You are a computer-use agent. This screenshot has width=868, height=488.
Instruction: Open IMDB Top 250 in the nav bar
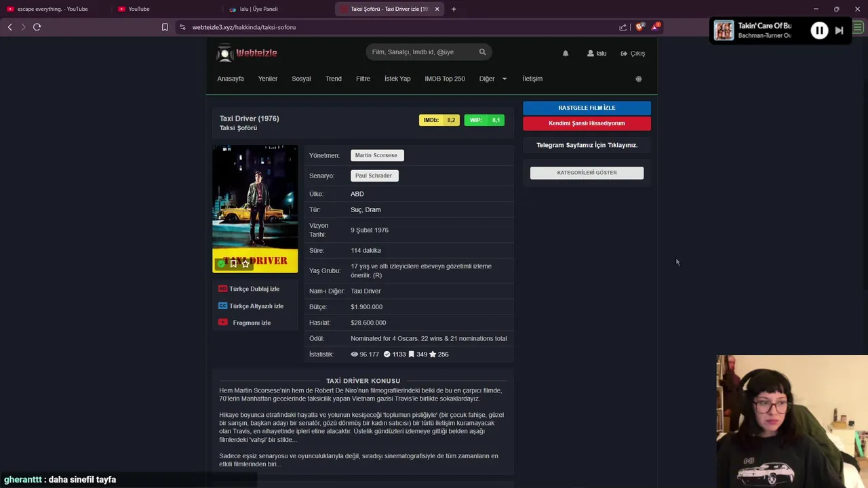pos(445,79)
